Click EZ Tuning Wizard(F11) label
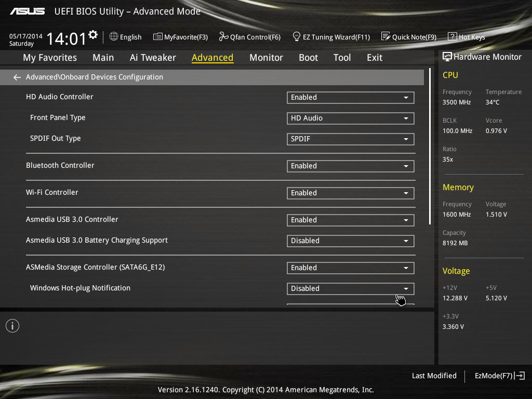This screenshot has height=399, width=532. click(336, 37)
